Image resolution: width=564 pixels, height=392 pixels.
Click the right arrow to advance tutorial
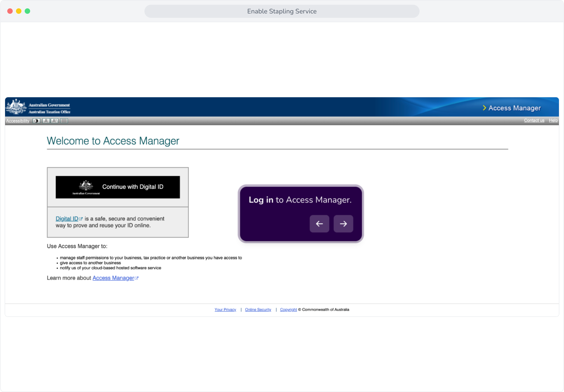coord(343,224)
